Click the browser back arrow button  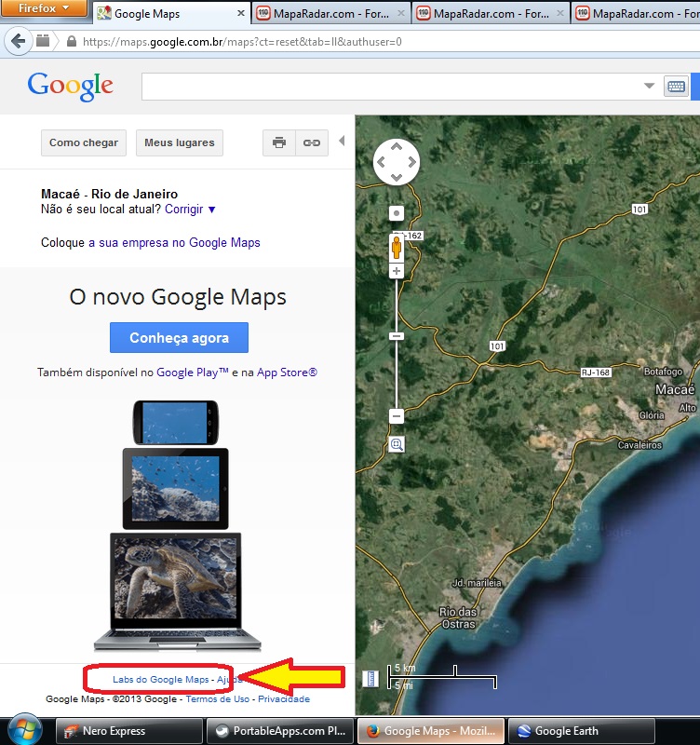pyautogui.click(x=18, y=41)
